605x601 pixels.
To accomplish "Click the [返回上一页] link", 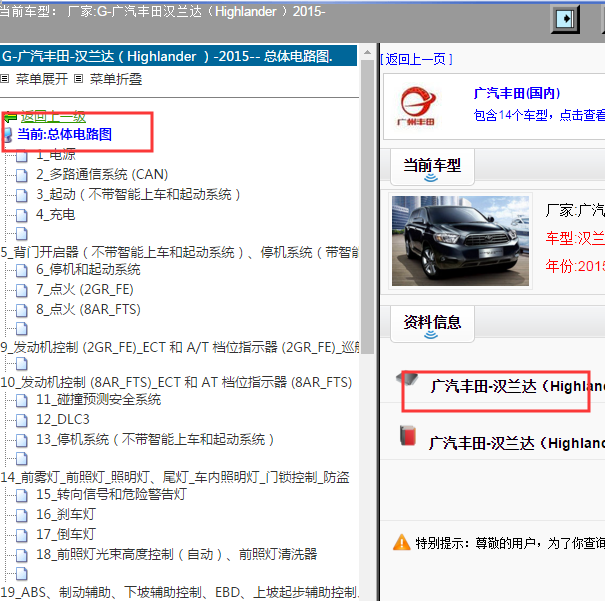I will 416,59.
